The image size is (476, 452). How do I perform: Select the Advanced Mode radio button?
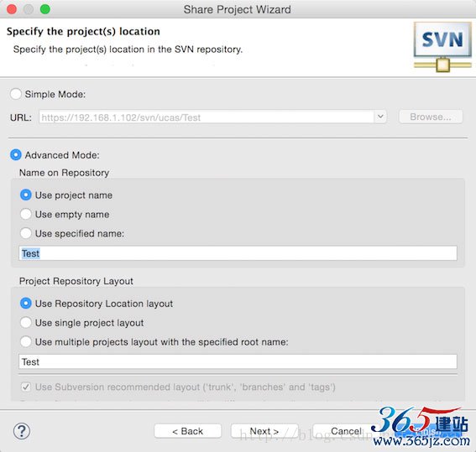click(15, 155)
